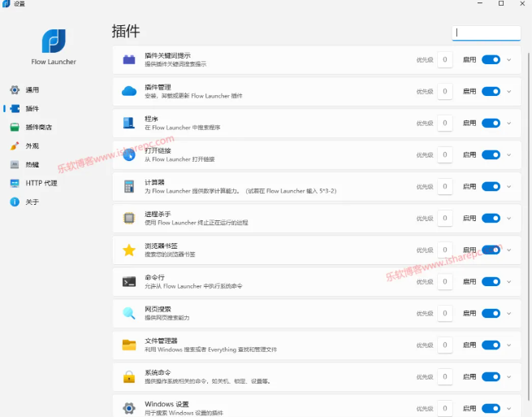The height and width of the screenshot is (417, 532).
Task: Click the chip icon of 进程杀手
Action: click(x=129, y=218)
